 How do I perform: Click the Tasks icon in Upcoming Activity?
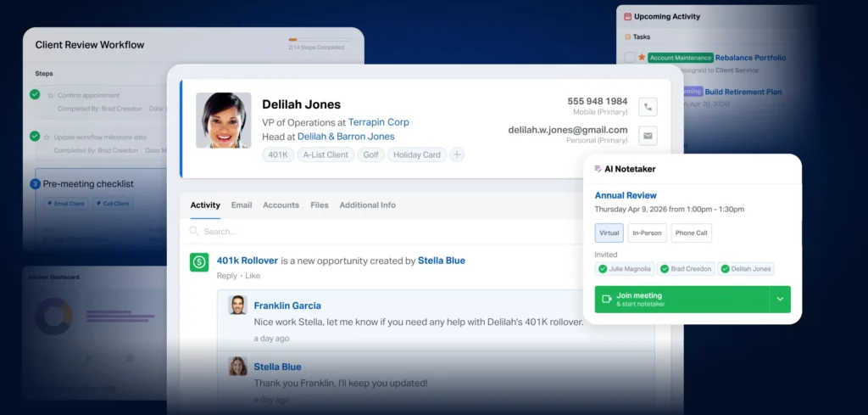(x=627, y=37)
